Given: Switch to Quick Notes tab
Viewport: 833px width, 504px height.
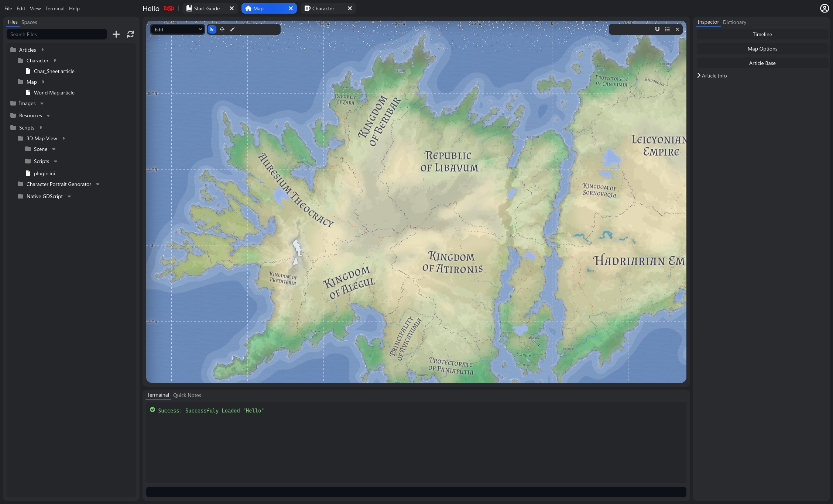Looking at the screenshot, I should pos(187,395).
